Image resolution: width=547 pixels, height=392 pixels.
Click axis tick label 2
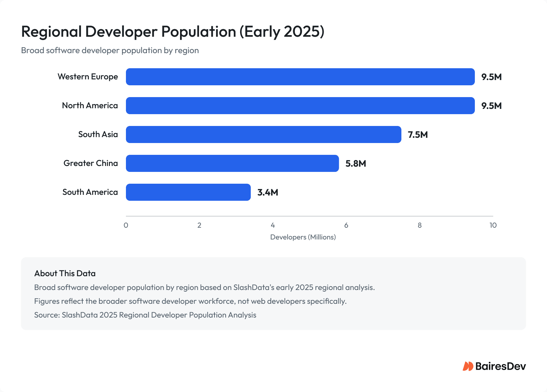point(199,225)
